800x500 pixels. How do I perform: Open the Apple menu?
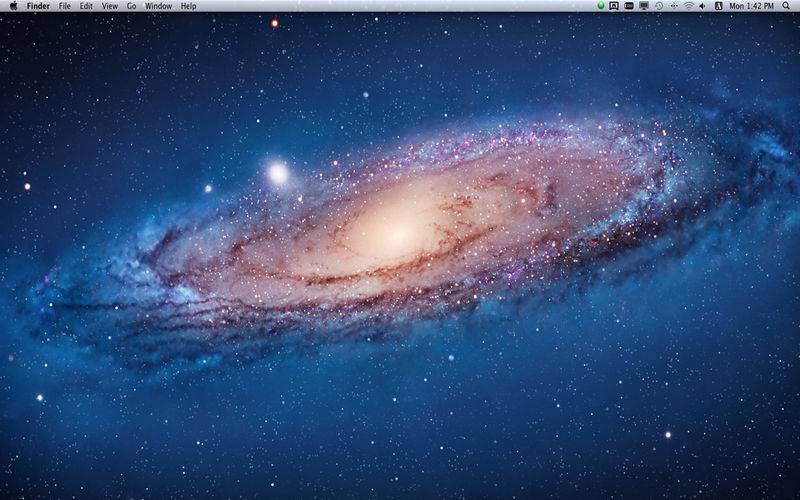click(x=14, y=6)
